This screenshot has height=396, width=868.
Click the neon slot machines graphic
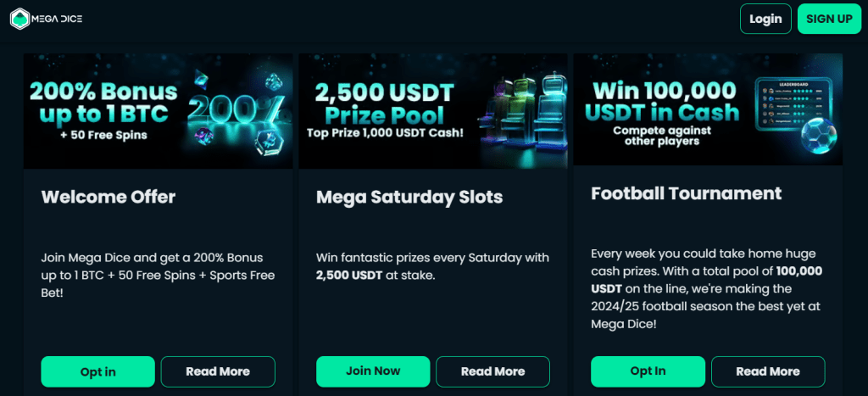pyautogui.click(x=519, y=110)
